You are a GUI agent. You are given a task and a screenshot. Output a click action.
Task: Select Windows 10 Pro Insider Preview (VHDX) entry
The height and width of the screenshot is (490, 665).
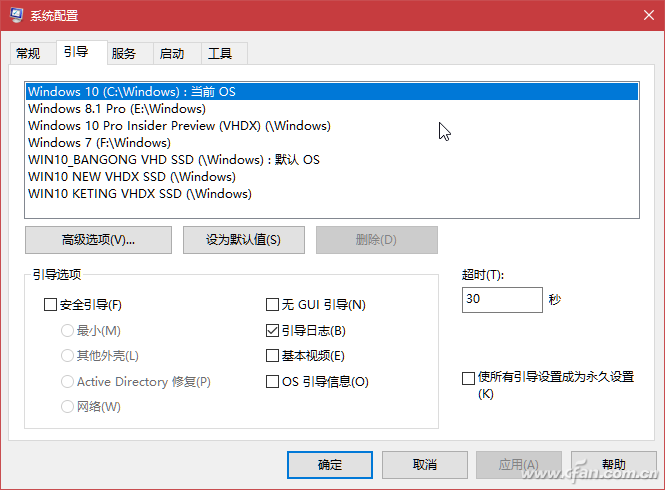click(332, 126)
